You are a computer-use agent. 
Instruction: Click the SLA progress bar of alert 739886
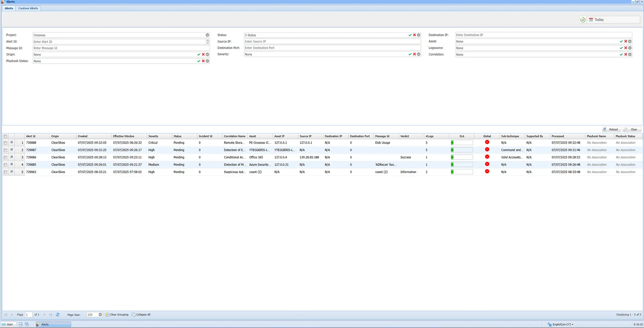tap(462, 157)
